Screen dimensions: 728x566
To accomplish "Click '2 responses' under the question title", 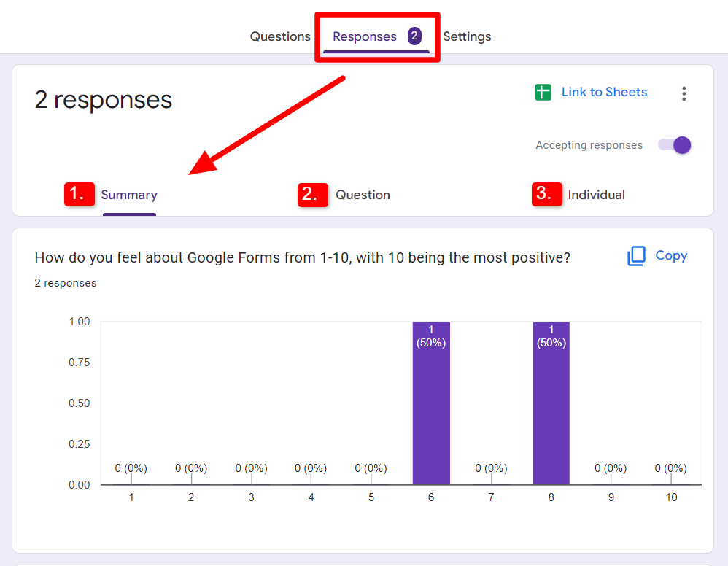I will coord(66,283).
